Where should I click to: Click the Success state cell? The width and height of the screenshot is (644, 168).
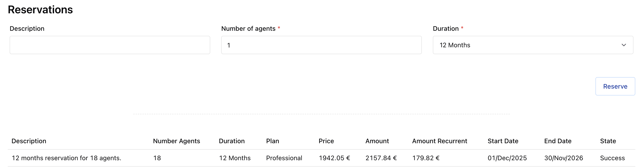pos(612,158)
